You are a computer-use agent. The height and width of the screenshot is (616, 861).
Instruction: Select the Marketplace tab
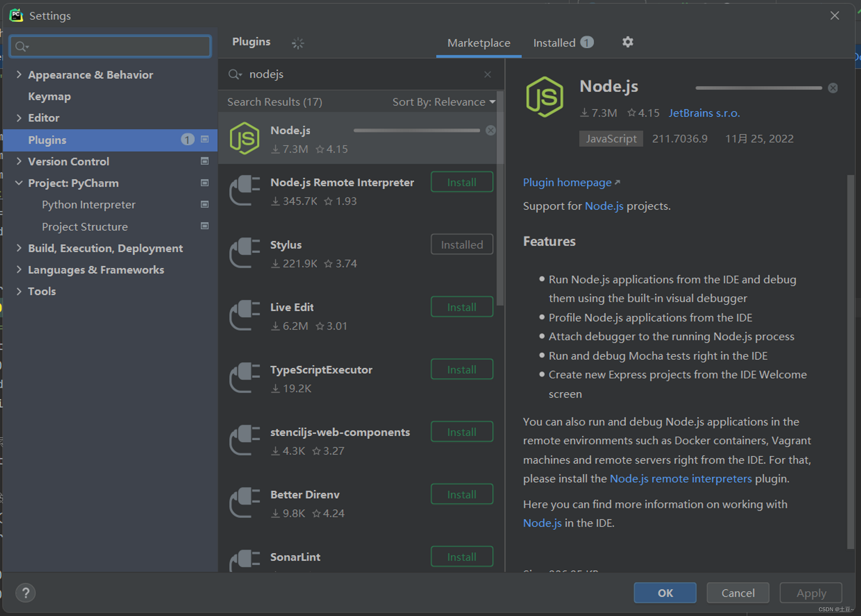tap(478, 43)
